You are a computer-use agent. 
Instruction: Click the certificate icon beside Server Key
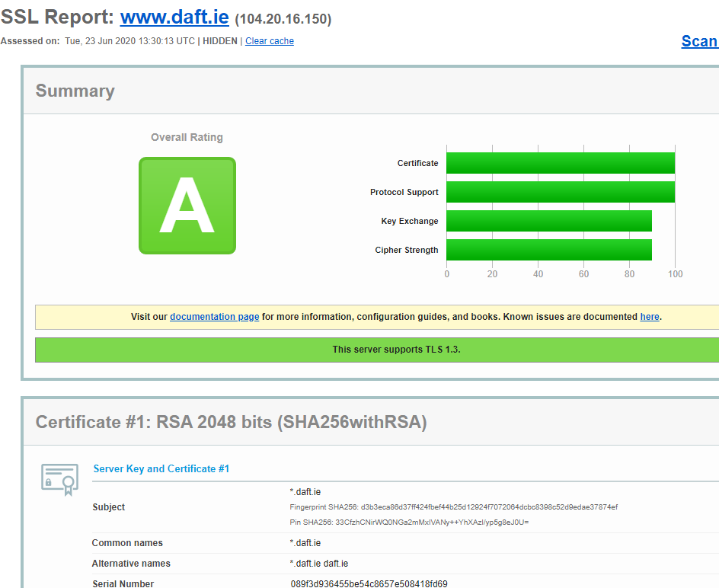tap(59, 479)
